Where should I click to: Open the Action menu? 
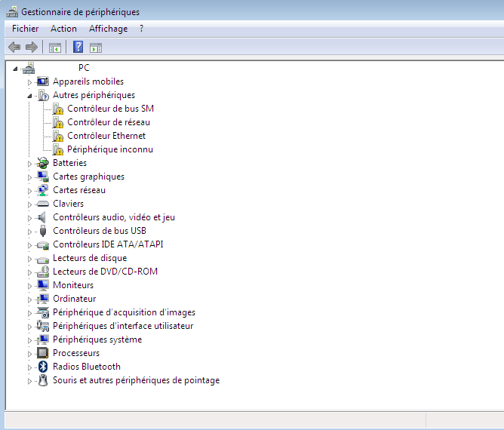coord(63,29)
